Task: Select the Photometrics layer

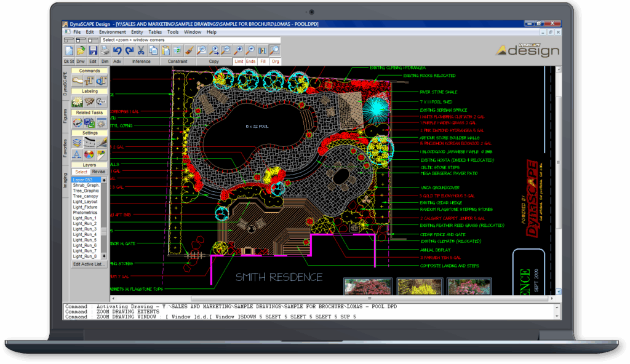Action: [x=86, y=213]
